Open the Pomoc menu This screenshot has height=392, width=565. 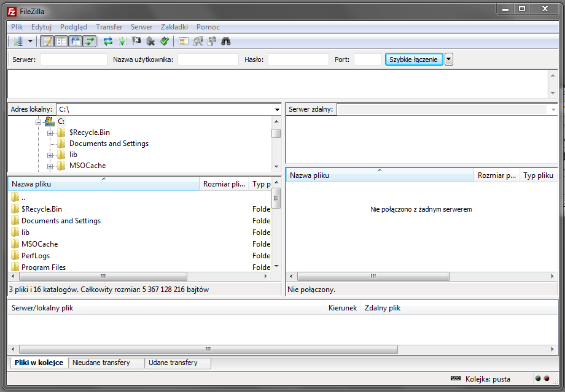pyautogui.click(x=208, y=27)
